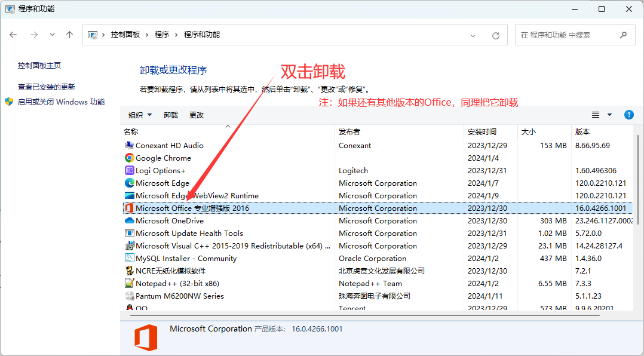644x356 pixels.
Task: Select Microsoft Update Health Tools entry
Action: 189,233
